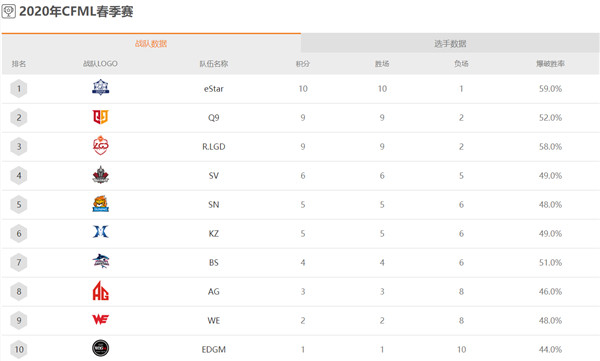
Task: Click the KZ team logo
Action: [101, 232]
